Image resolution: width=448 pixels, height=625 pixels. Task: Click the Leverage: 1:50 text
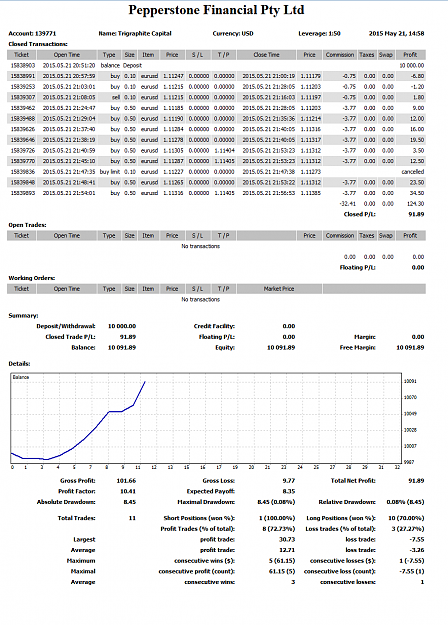(319, 33)
